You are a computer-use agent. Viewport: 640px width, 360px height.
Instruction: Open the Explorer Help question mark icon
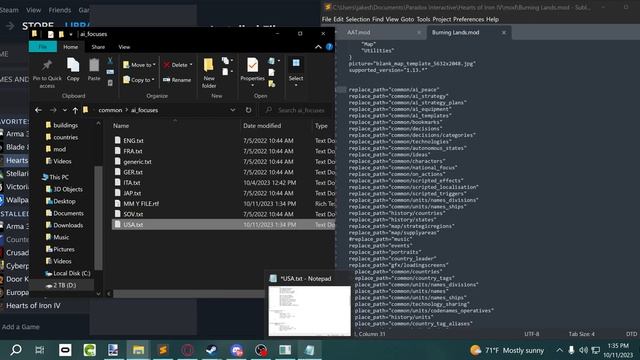pos(329,47)
